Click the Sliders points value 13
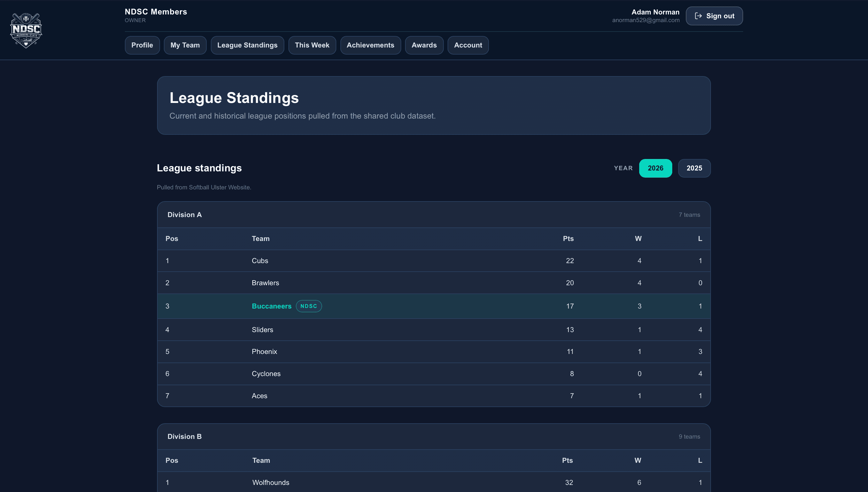This screenshot has height=492, width=868. tap(570, 329)
